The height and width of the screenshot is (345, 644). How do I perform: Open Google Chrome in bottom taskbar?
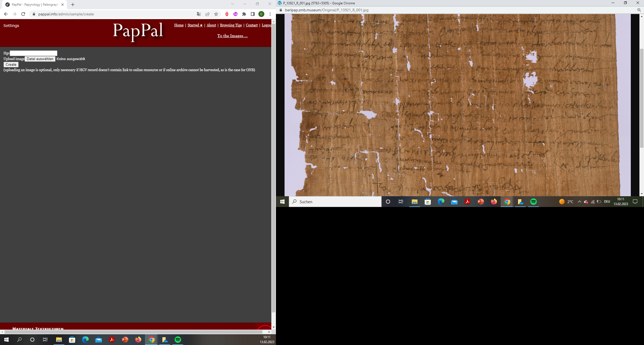point(151,340)
